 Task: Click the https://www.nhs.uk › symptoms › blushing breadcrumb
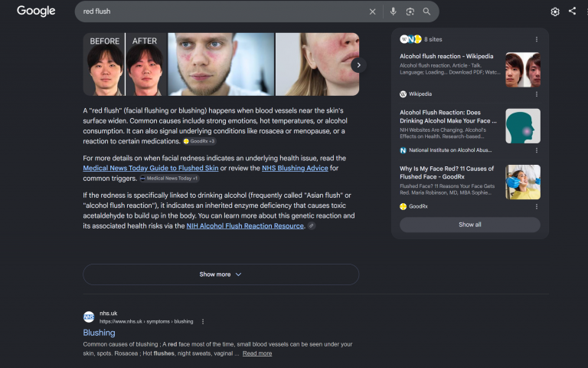coord(146,321)
